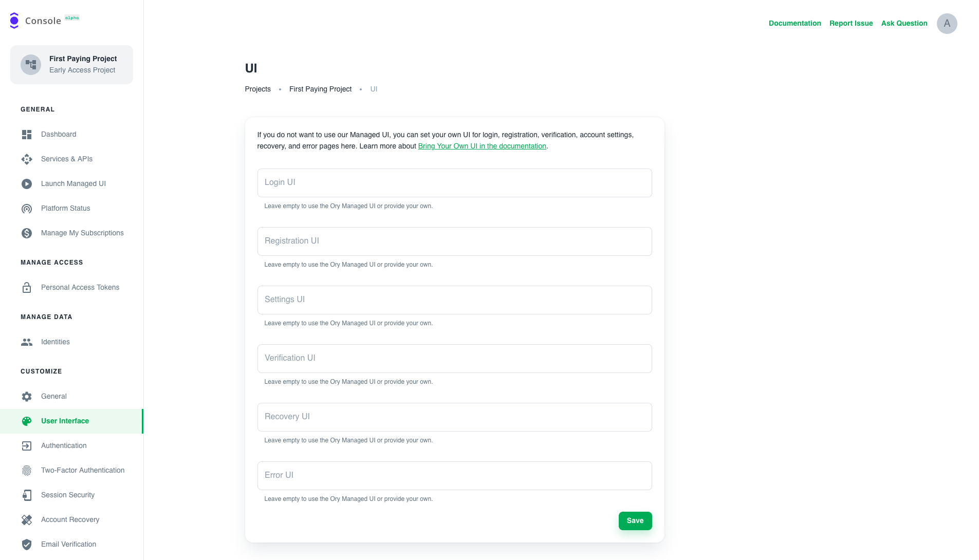
Task: Open Session Security settings in sidebar
Action: pos(68,495)
